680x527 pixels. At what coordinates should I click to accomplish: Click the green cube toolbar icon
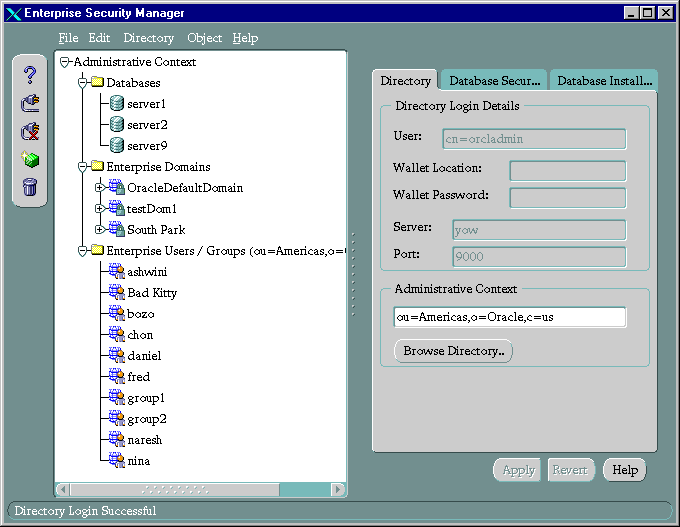[30, 159]
